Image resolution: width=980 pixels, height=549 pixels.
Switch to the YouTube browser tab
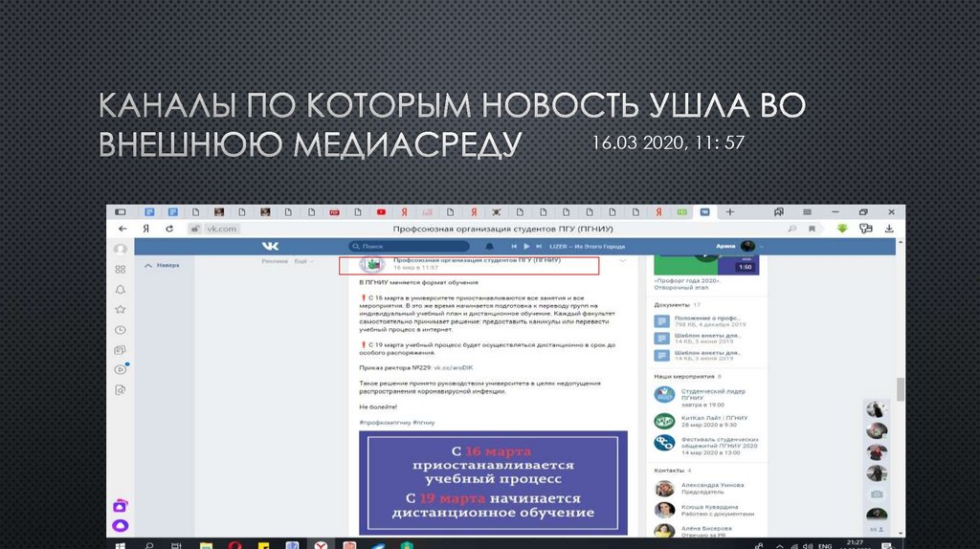tap(381, 212)
